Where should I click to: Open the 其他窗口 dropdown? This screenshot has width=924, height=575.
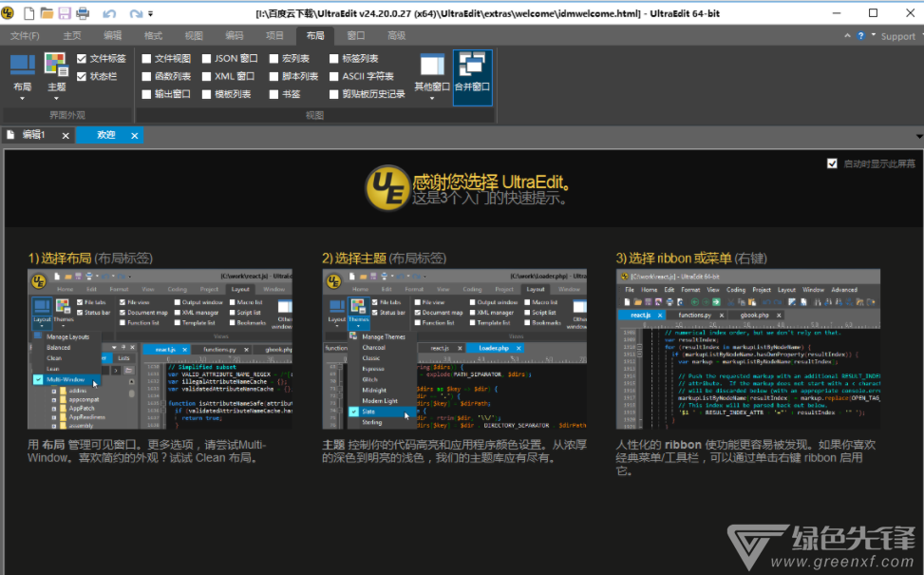pos(432,77)
